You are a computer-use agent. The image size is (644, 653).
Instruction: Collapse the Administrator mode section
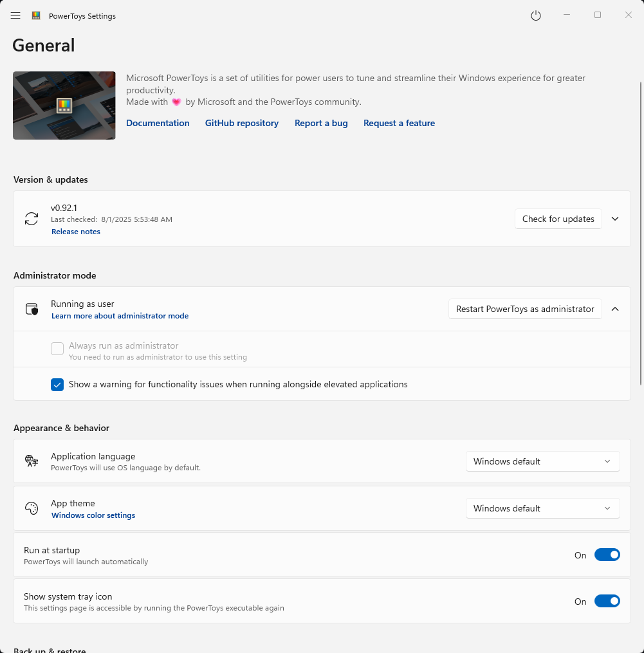[614, 309]
